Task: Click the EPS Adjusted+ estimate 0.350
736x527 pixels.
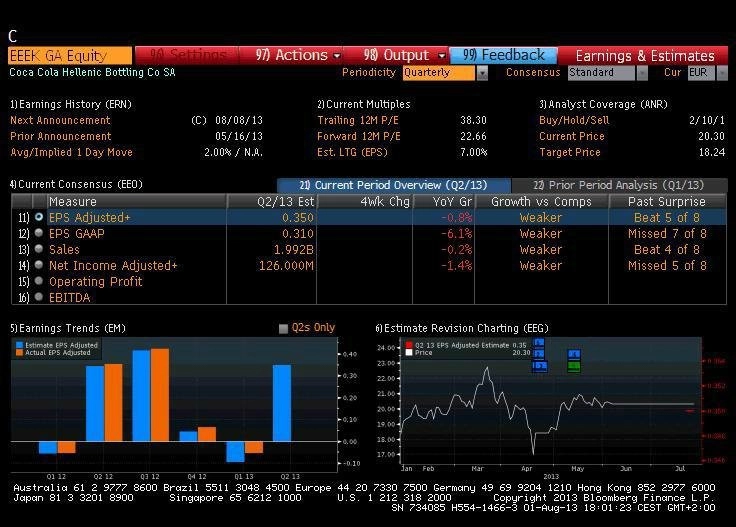Action: tap(298, 218)
